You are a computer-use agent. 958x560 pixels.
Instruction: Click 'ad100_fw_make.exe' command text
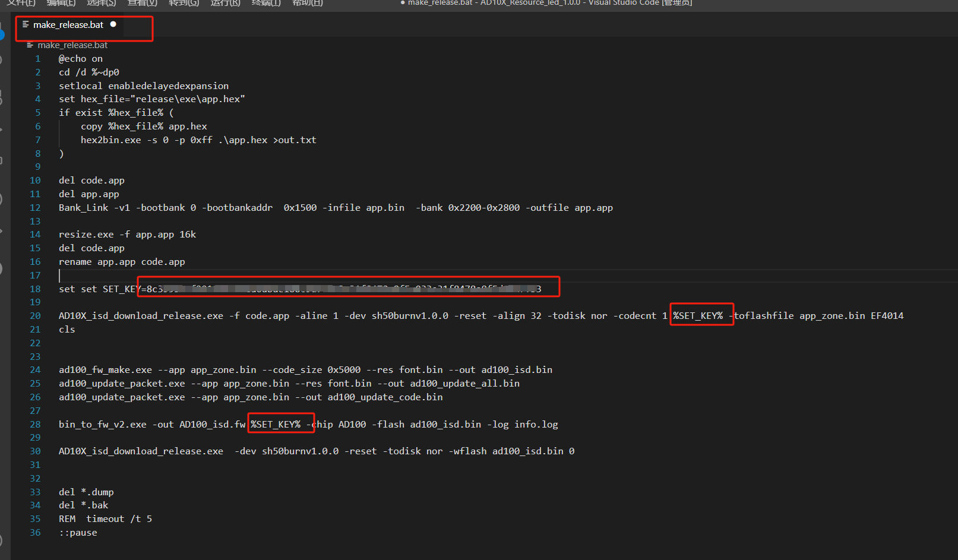105,370
